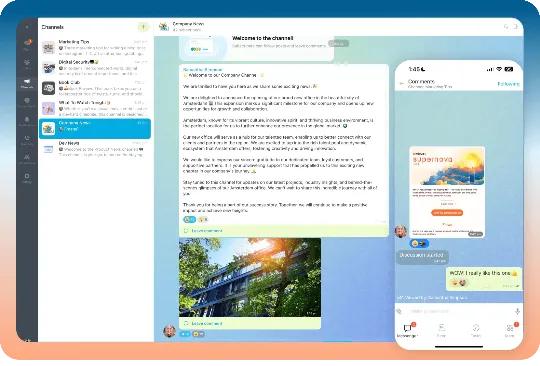The width and height of the screenshot is (540, 366).
Task: Open the Marketing Tips channel
Action: pyautogui.click(x=95, y=48)
